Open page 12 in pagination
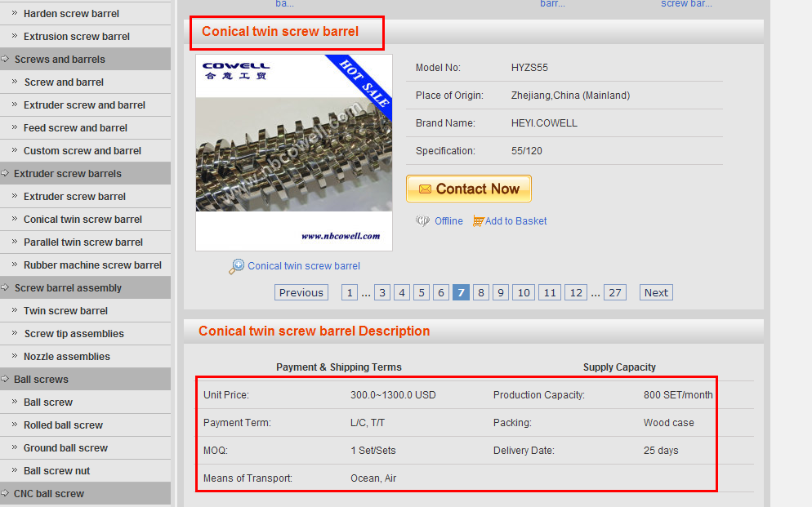812x507 pixels. point(576,293)
